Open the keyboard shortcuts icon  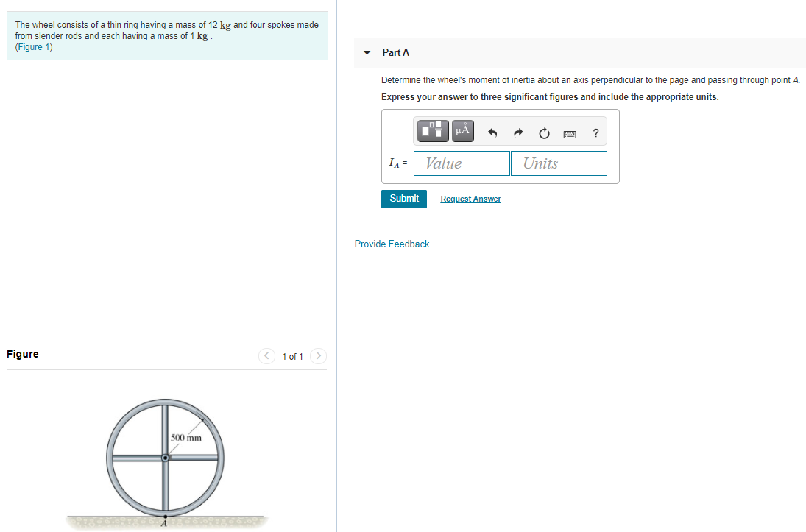[x=569, y=133]
